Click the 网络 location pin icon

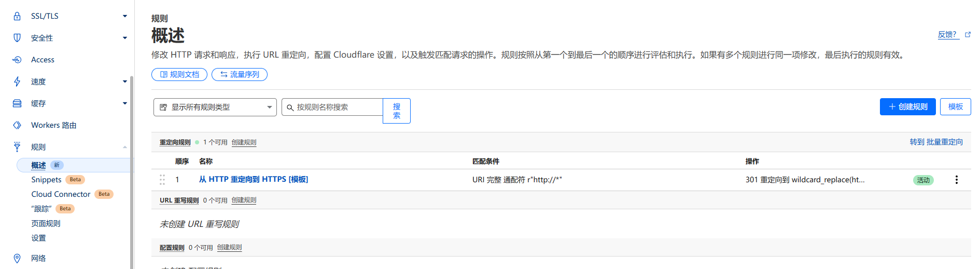click(x=17, y=258)
